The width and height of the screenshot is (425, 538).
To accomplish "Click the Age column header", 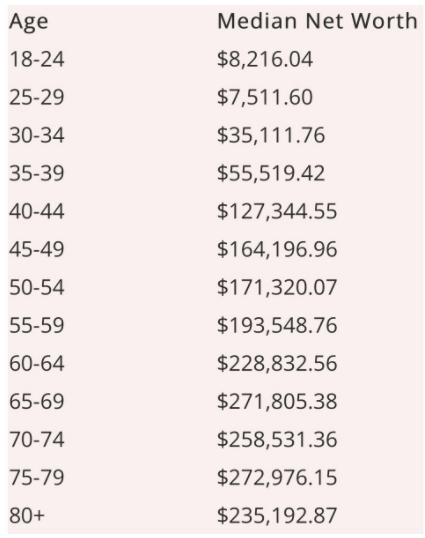I will click(28, 22).
